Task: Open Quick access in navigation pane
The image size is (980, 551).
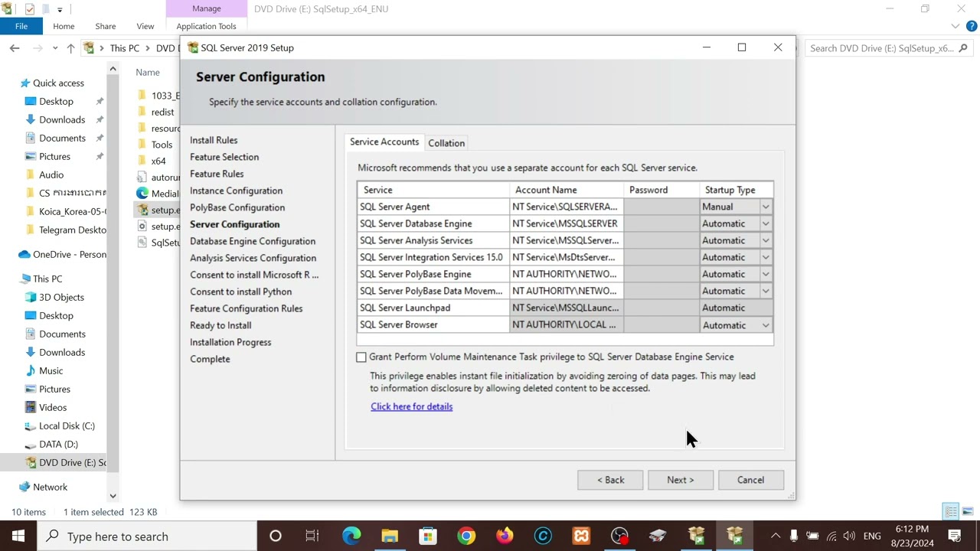Action: (x=58, y=83)
